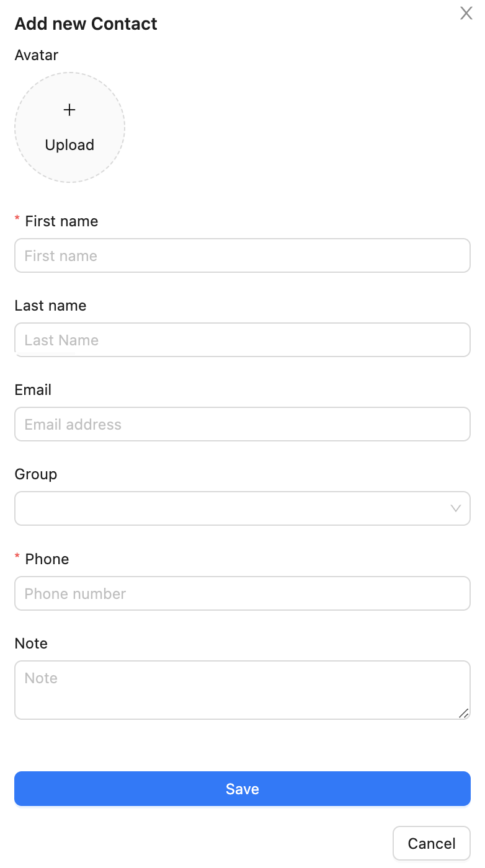This screenshot has width=485, height=868.
Task: Click the Email field label
Action: pyautogui.click(x=32, y=389)
